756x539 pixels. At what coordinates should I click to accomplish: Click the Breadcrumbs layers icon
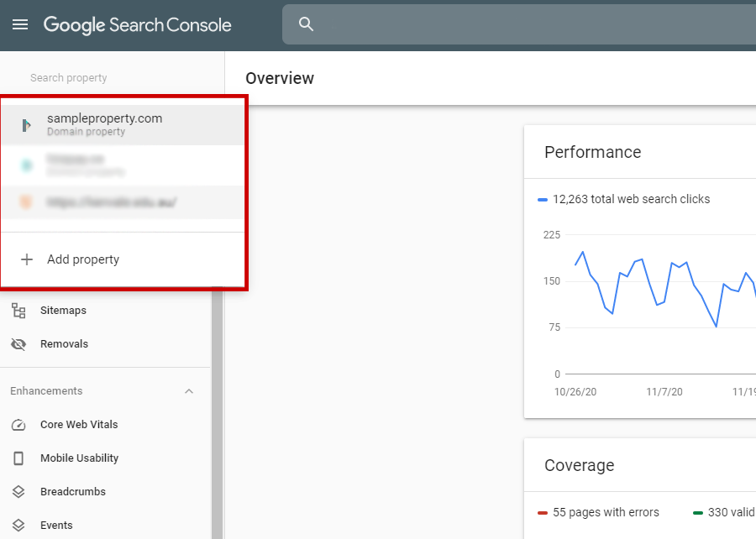click(18, 492)
